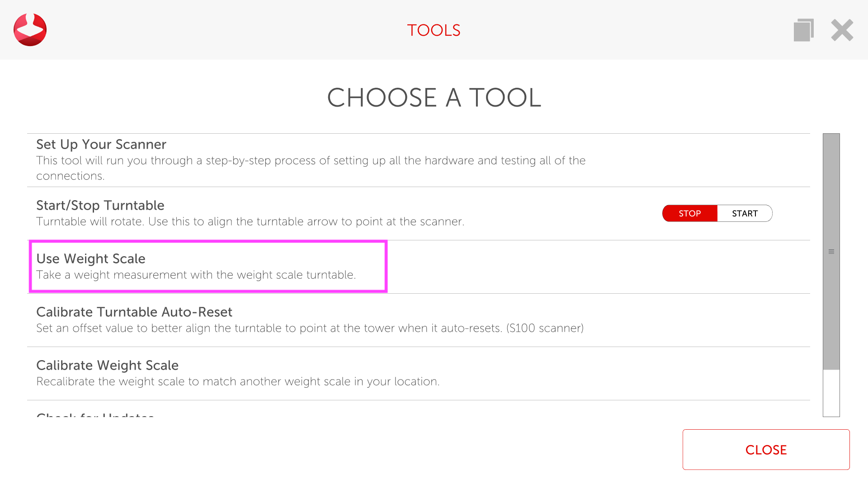Select STOP on the turntable switch

click(x=689, y=213)
